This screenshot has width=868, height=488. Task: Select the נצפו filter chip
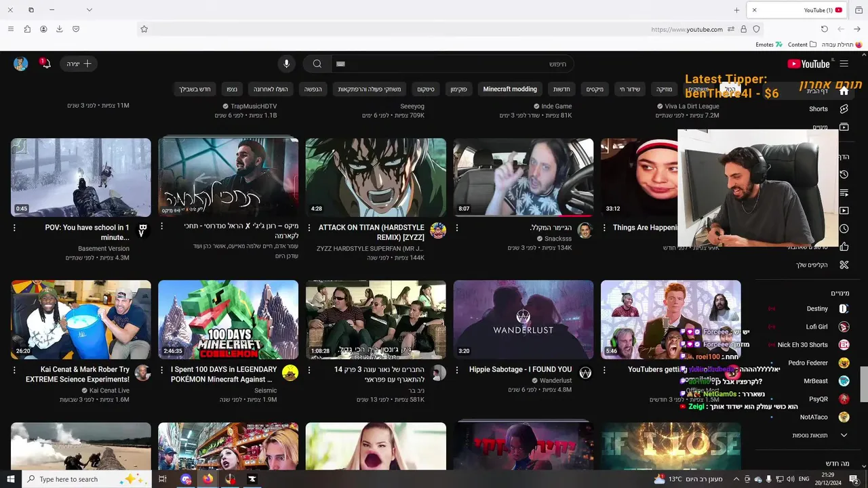point(232,89)
